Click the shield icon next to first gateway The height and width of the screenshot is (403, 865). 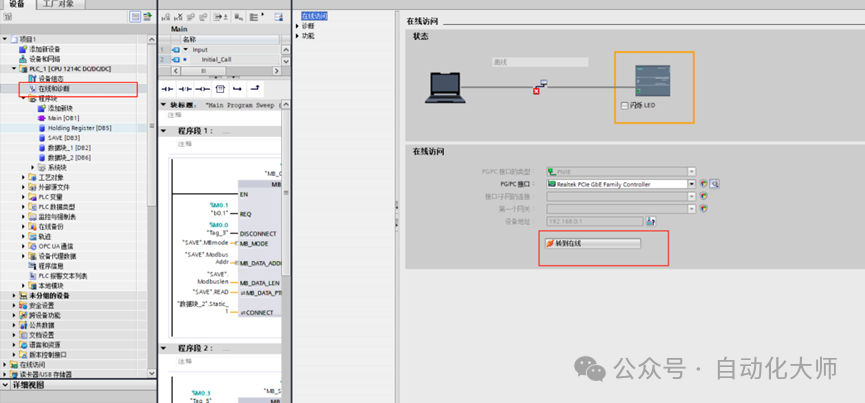coord(703,209)
